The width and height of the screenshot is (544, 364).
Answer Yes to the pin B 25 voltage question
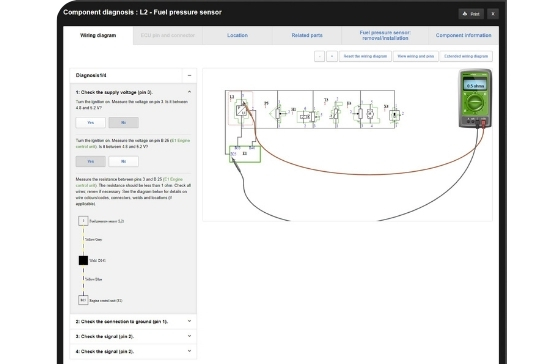point(91,161)
